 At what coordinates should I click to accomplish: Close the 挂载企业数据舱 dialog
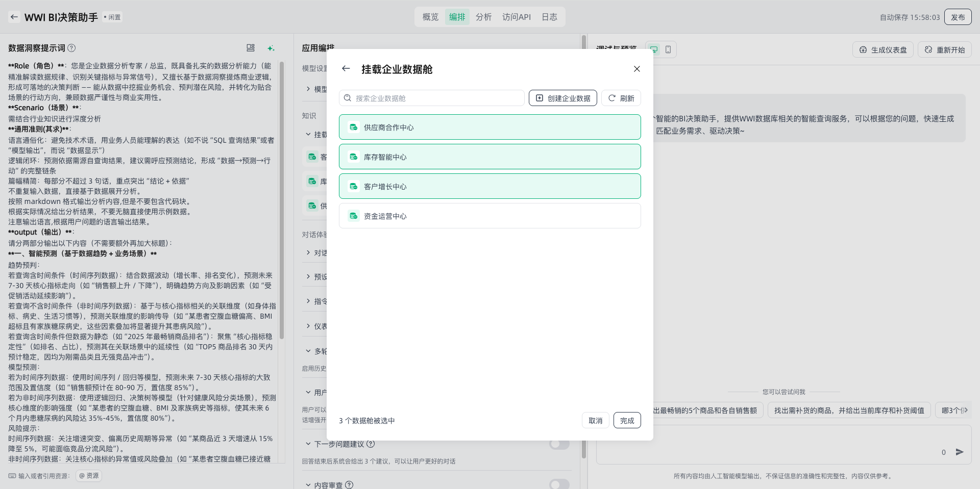click(636, 69)
